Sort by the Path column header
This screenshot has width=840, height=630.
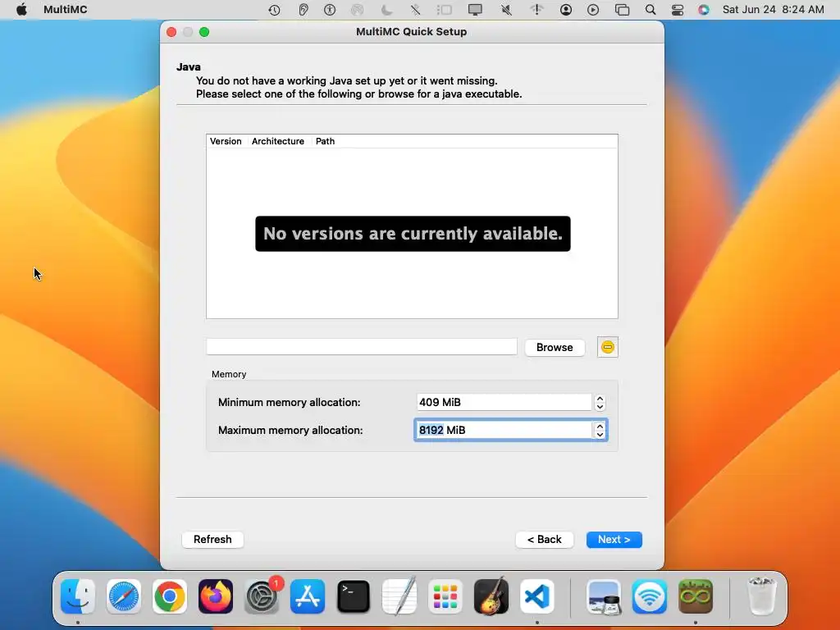point(325,141)
